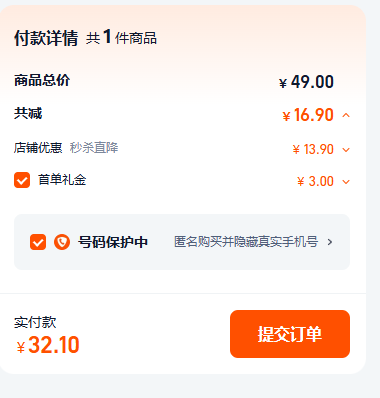Click the 号码保护中 label
Screen dimensions: 380x398
tap(113, 242)
